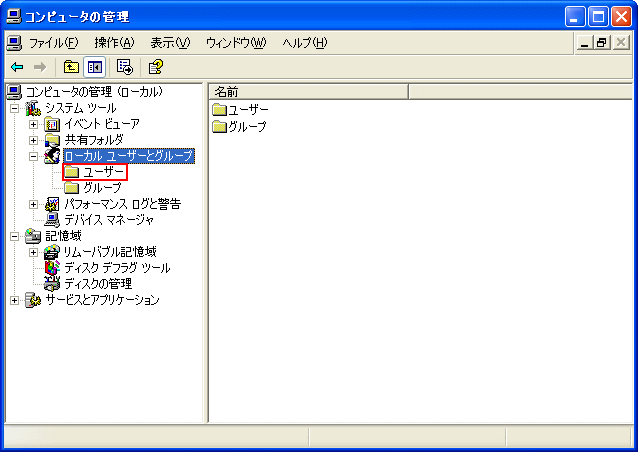Click the Up One Level toolbar icon

tap(71, 67)
